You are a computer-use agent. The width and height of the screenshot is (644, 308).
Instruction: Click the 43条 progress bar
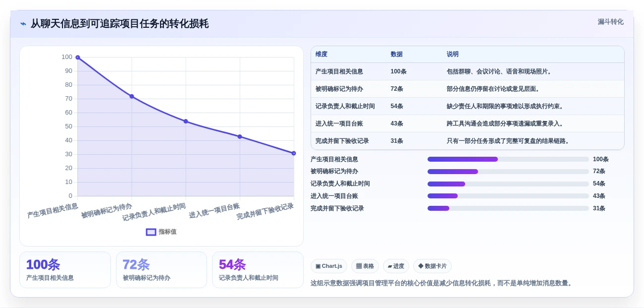508,196
